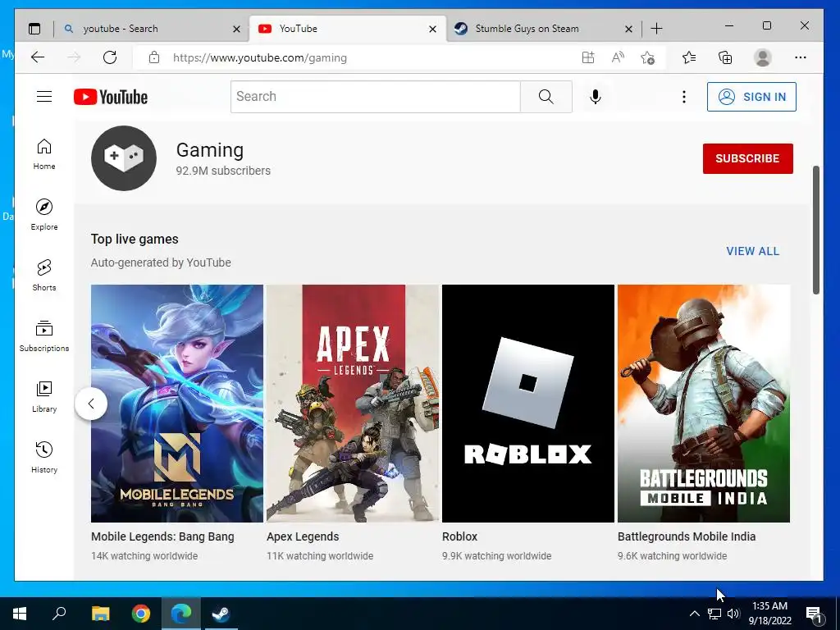Open the YouTube hamburger guide menu
This screenshot has width=840, height=630.
pos(44,97)
